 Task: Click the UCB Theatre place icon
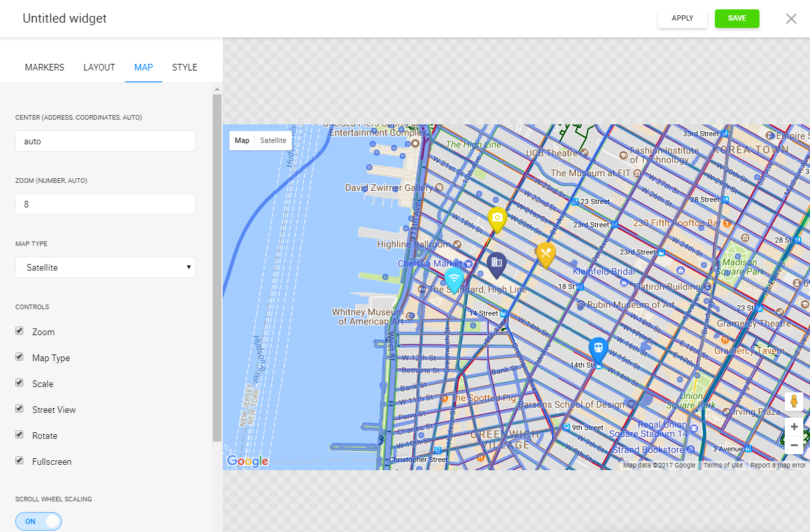[585, 153]
